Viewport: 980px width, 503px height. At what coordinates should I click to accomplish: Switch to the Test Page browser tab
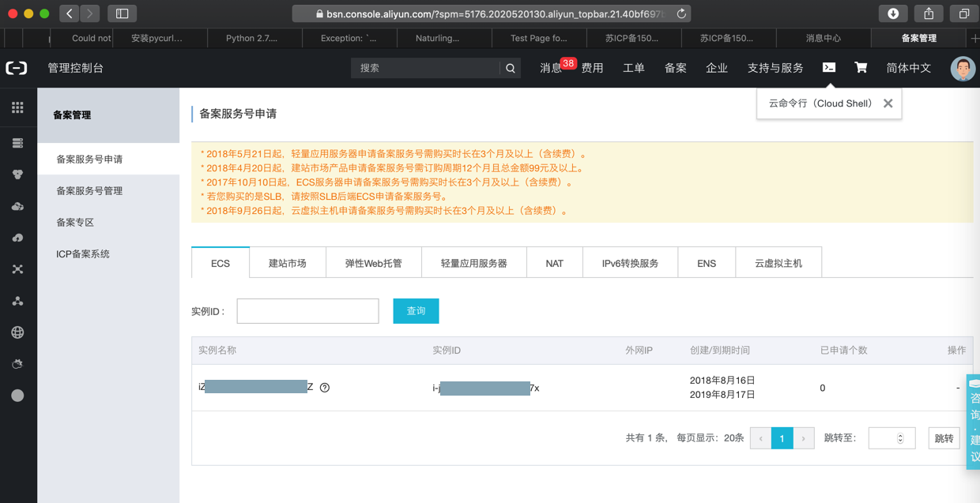539,38
